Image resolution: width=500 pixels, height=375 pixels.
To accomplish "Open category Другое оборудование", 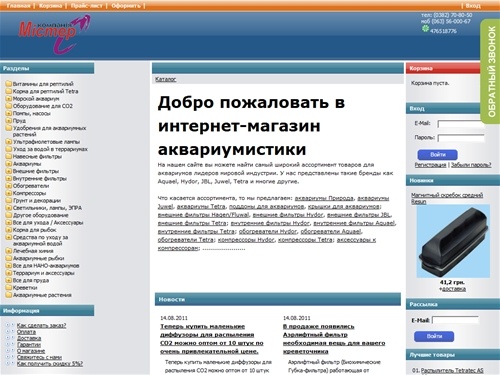I will (41, 215).
